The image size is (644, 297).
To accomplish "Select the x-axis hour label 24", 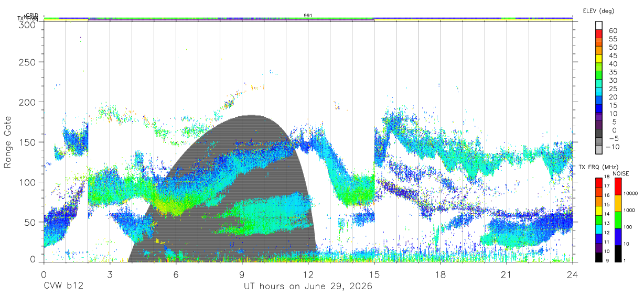I will [x=572, y=273].
